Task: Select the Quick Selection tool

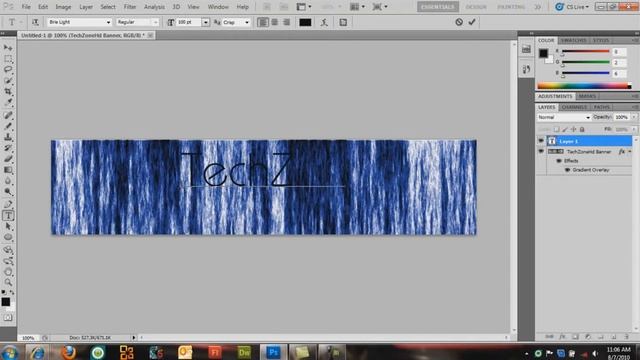Action: pos(8,80)
